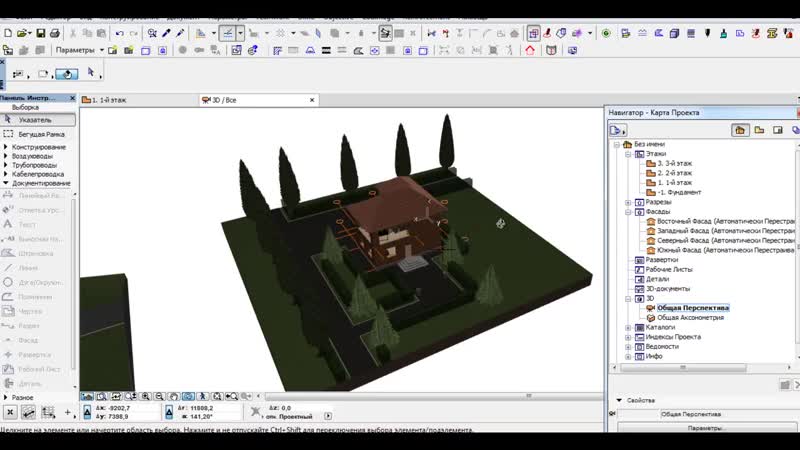Select the Бегущая Рамка (Marquee) tool
Image resolution: width=800 pixels, height=450 pixels.
click(40, 133)
